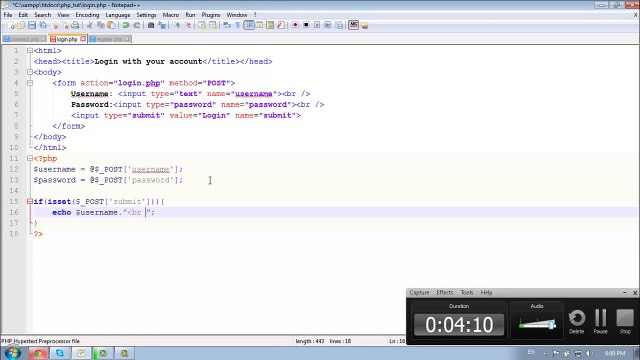Open the Edit menu
Image resolution: width=640 pixels, height=360 pixels.
tap(23, 15)
